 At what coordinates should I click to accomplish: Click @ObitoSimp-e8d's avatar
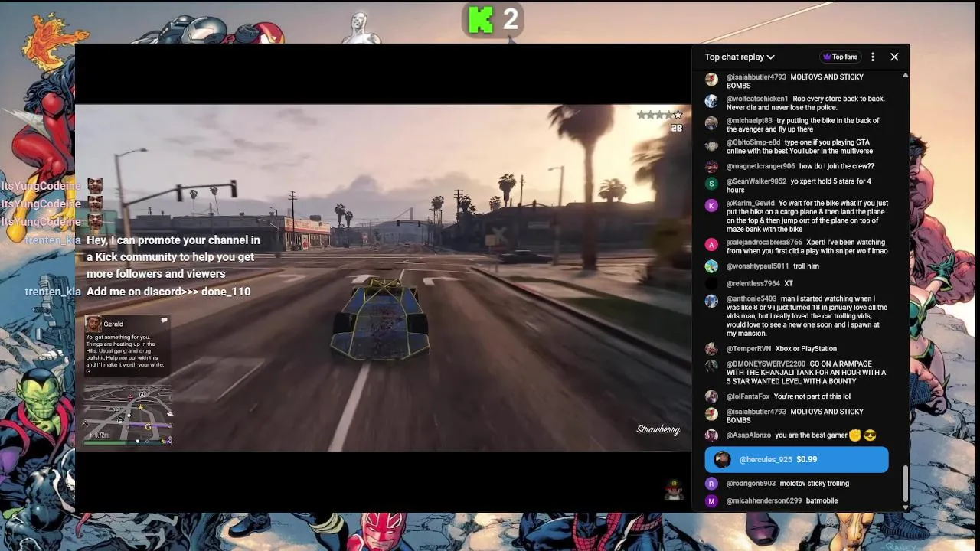(x=711, y=145)
